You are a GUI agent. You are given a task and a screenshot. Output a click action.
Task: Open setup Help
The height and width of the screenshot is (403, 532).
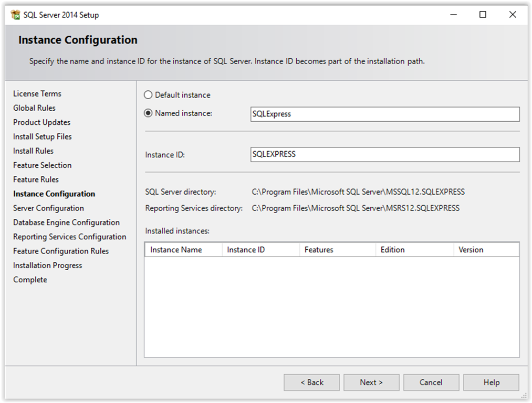491,383
